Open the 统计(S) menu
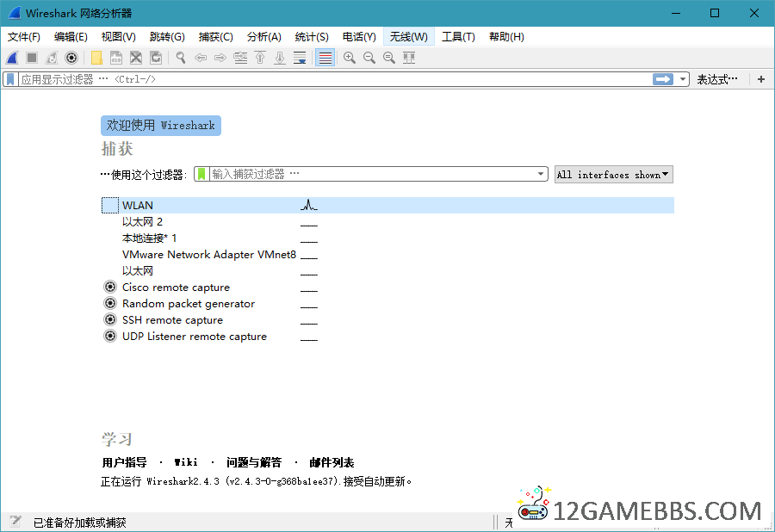Viewport: 775px width, 532px height. [x=312, y=36]
